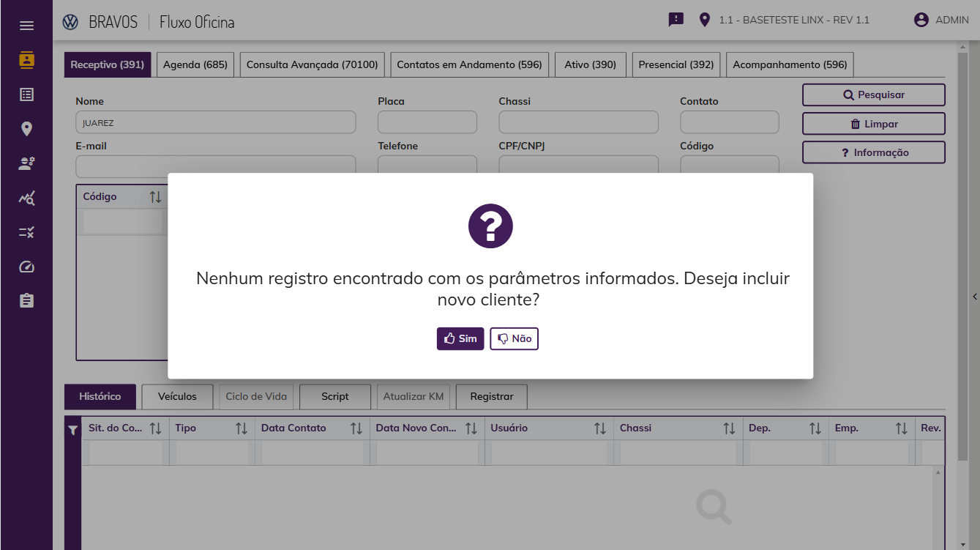Viewport: 980px width, 550px height.
Task: Switch to Ativo (390) tab
Action: pos(591,64)
